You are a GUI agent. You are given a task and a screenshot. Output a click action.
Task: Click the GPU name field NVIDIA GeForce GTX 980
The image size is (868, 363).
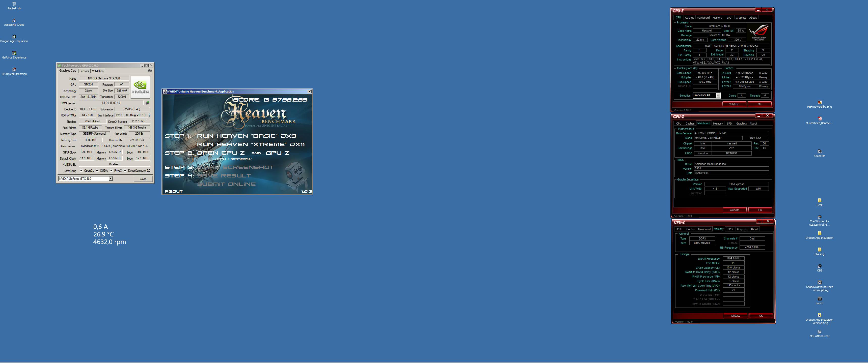point(104,78)
